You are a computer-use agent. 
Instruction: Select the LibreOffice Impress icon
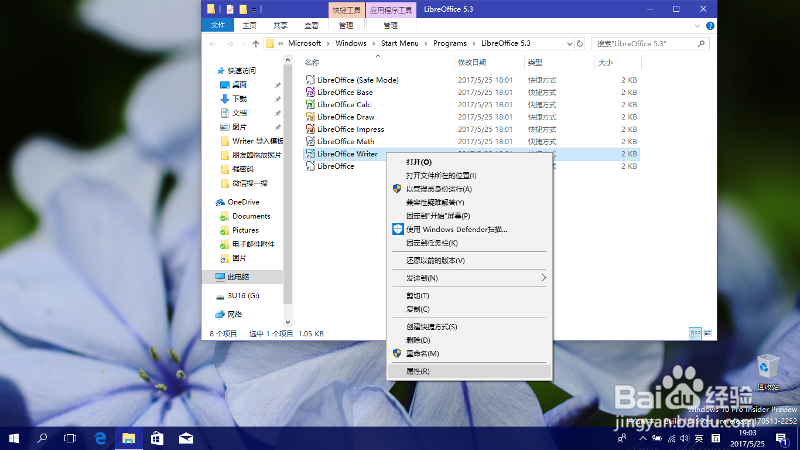310,129
